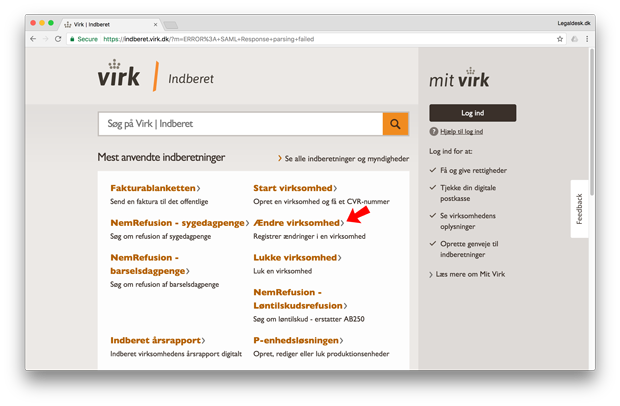Open Chrome three-dot menu

pyautogui.click(x=587, y=39)
